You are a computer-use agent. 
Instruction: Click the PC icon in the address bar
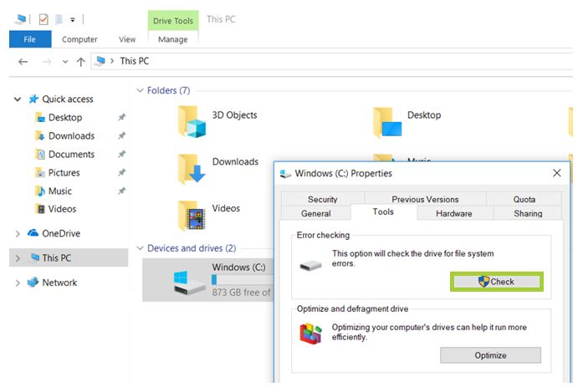click(x=100, y=61)
